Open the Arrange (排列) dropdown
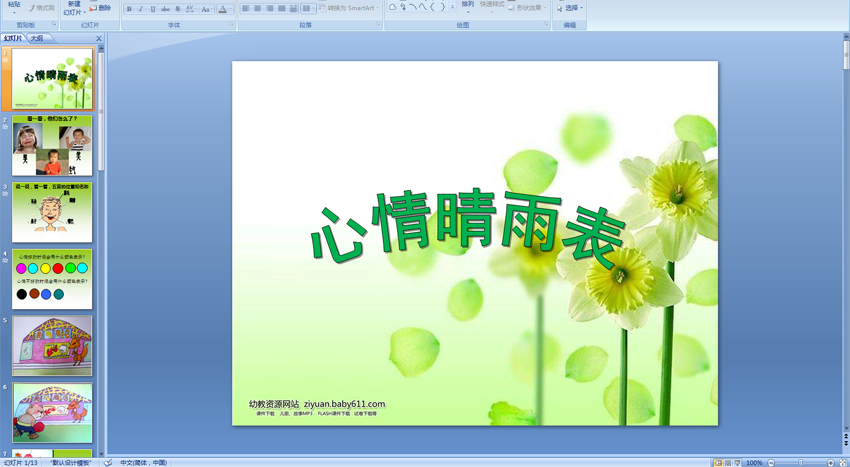Screen dimensions: 850x467 pyautogui.click(x=467, y=7)
